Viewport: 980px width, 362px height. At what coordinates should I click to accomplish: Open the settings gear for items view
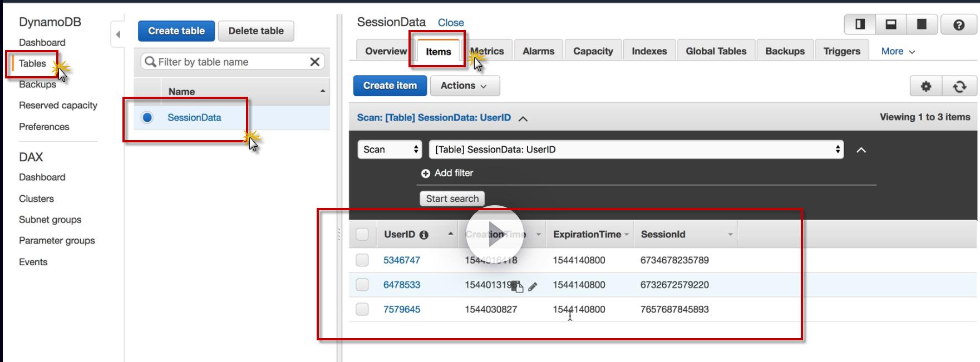tap(926, 86)
